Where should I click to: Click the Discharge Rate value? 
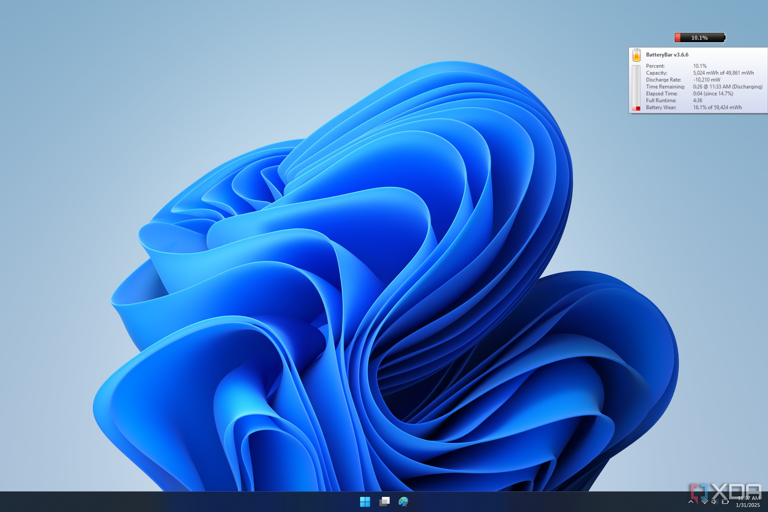tap(707, 80)
